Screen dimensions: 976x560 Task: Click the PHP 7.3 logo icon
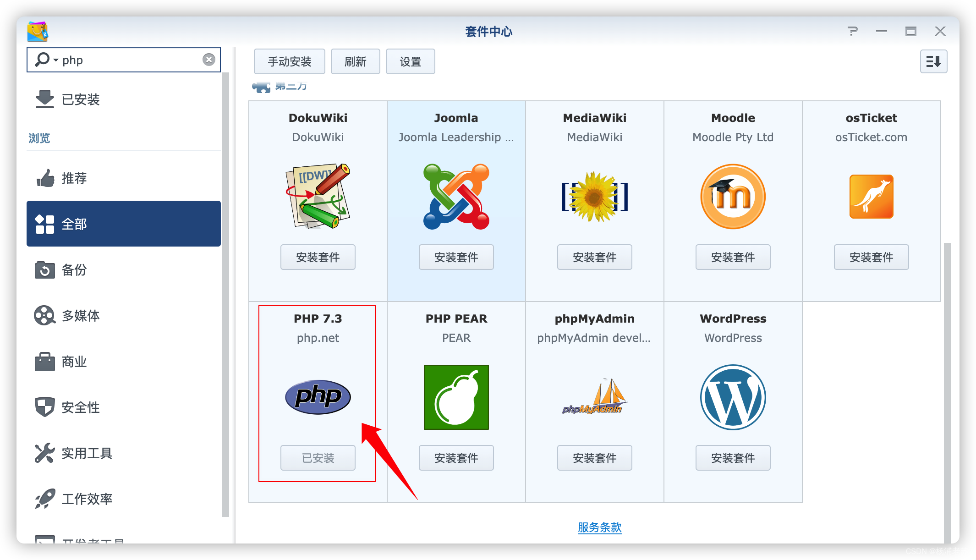(x=318, y=397)
